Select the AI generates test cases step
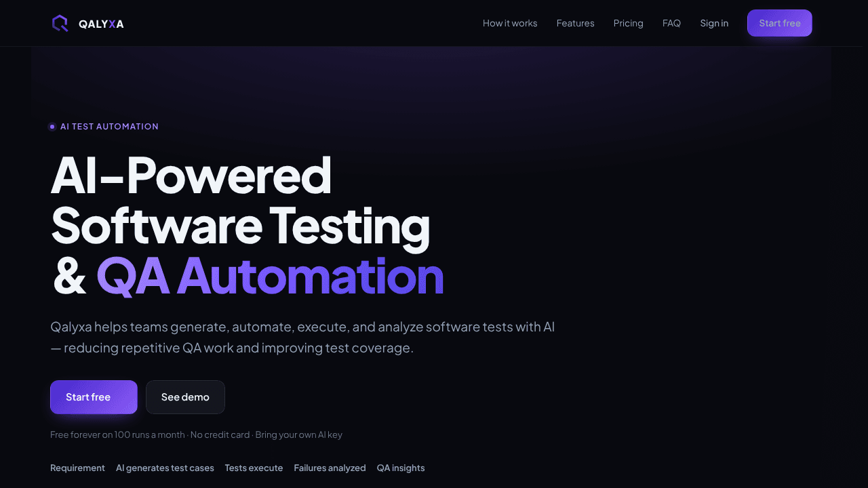 165,468
